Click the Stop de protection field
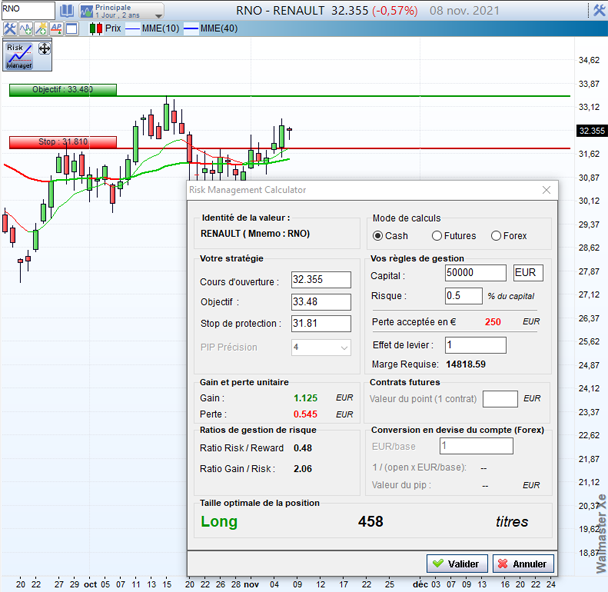 pos(321,323)
